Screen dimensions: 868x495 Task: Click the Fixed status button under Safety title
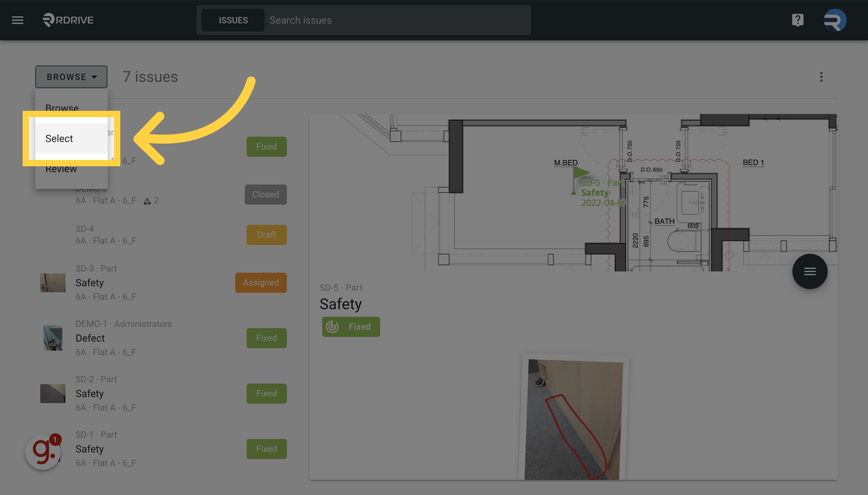point(351,327)
